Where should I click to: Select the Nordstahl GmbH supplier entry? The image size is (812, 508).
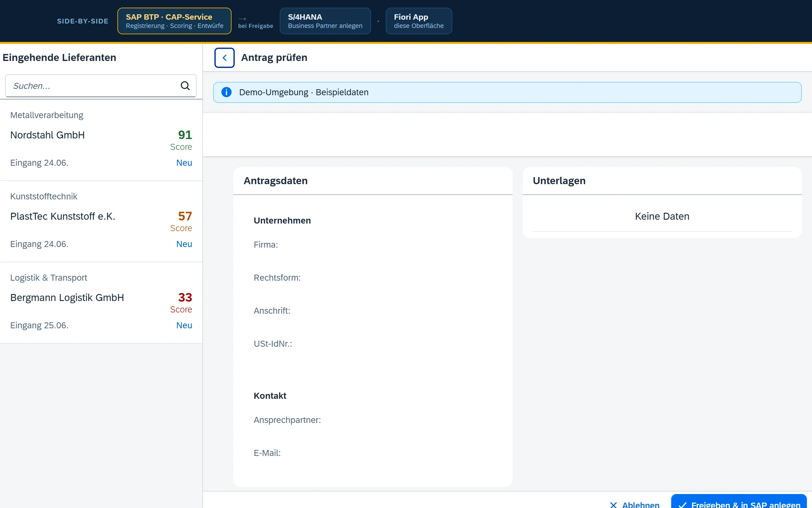pyautogui.click(x=101, y=140)
